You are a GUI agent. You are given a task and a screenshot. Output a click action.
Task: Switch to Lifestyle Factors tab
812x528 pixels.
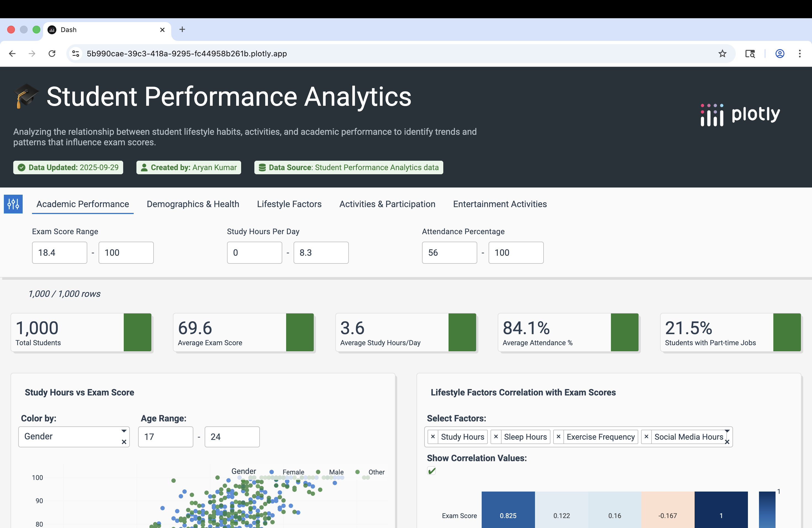(289, 204)
